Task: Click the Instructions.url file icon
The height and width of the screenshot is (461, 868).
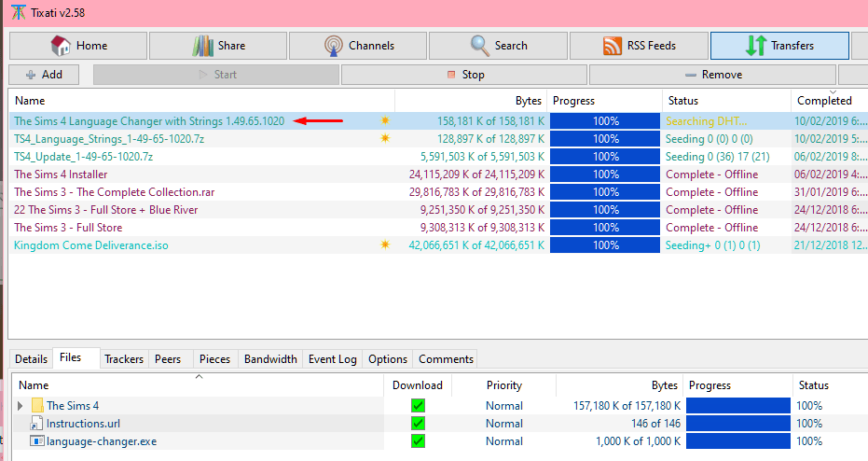Action: pos(36,424)
